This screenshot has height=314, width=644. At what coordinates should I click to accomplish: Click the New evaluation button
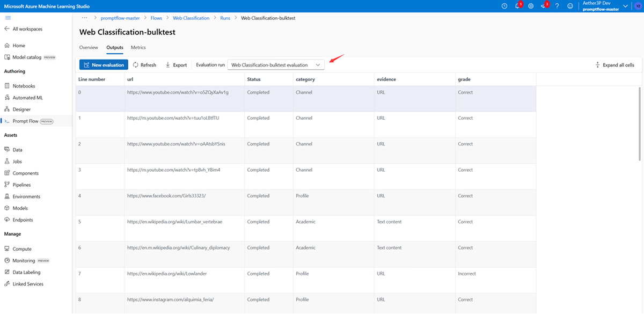104,65
